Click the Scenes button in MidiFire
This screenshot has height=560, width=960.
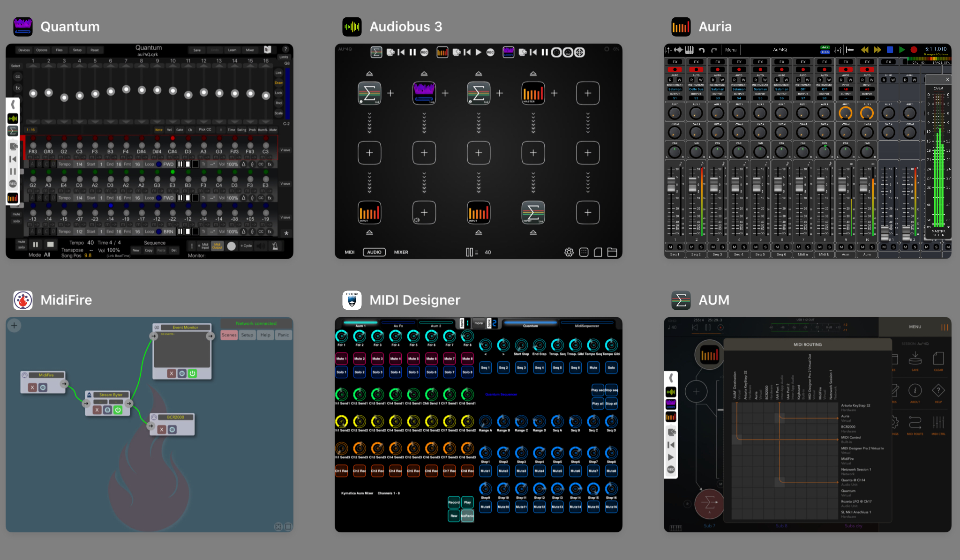229,335
